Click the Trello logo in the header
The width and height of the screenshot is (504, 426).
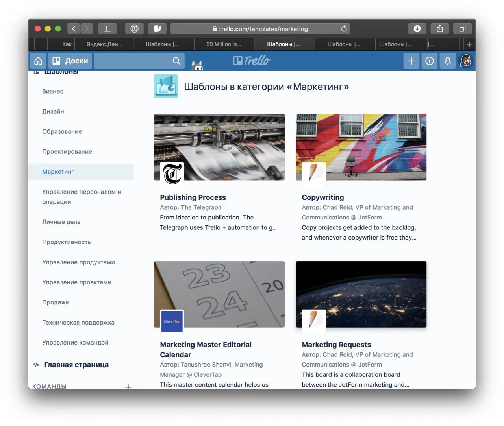[252, 61]
